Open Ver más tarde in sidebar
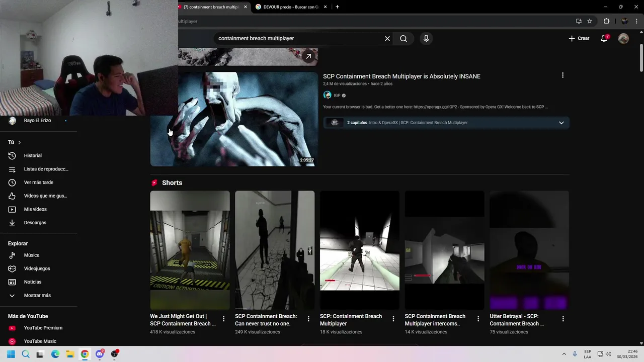The width and height of the screenshot is (644, 362). 38,183
